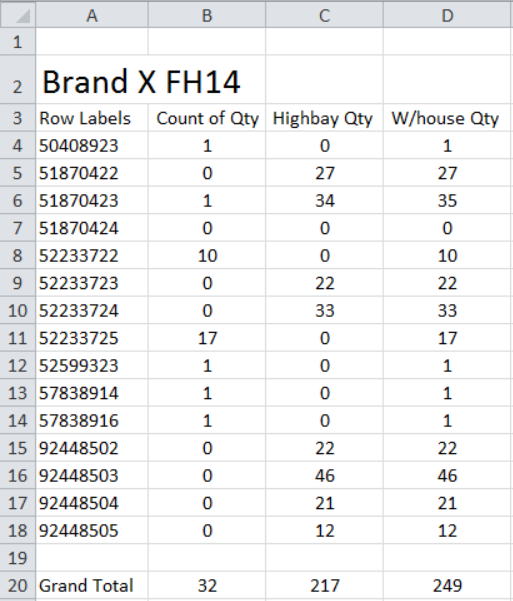This screenshot has width=513, height=601.
Task: Select empty cell D2 beside the title
Action: [447, 79]
